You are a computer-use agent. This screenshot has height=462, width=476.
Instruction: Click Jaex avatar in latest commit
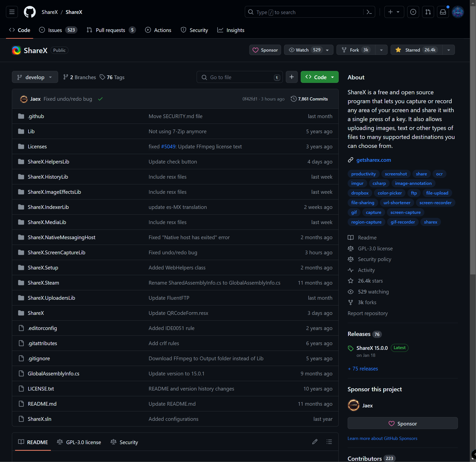24,99
